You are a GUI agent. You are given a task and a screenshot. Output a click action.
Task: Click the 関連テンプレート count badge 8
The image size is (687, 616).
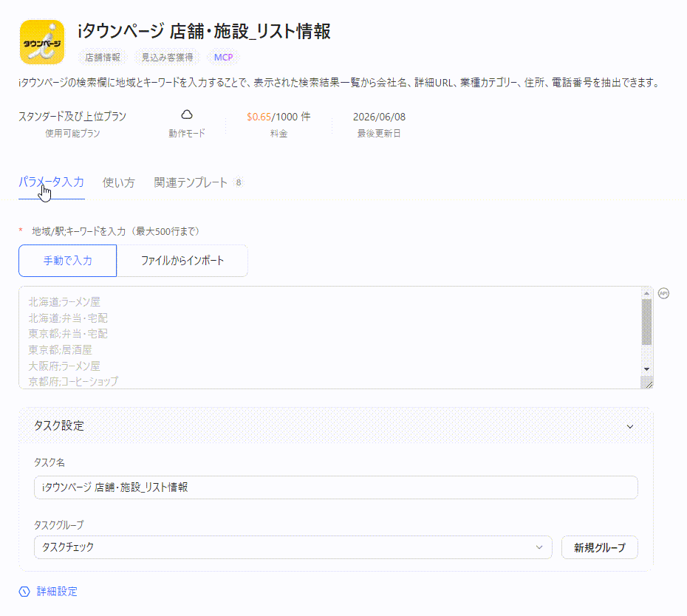(239, 182)
